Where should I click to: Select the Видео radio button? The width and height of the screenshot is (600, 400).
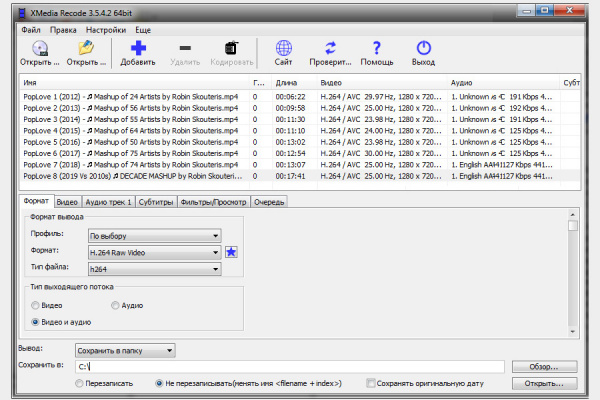click(x=35, y=305)
